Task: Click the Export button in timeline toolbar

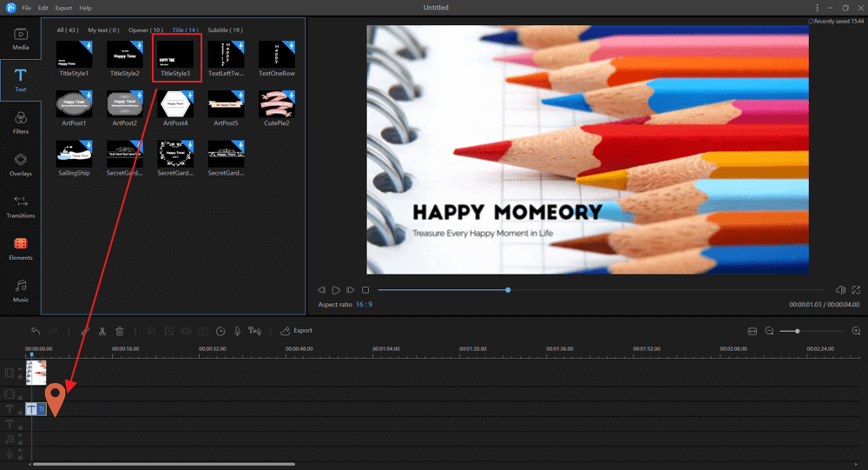Action: click(296, 331)
